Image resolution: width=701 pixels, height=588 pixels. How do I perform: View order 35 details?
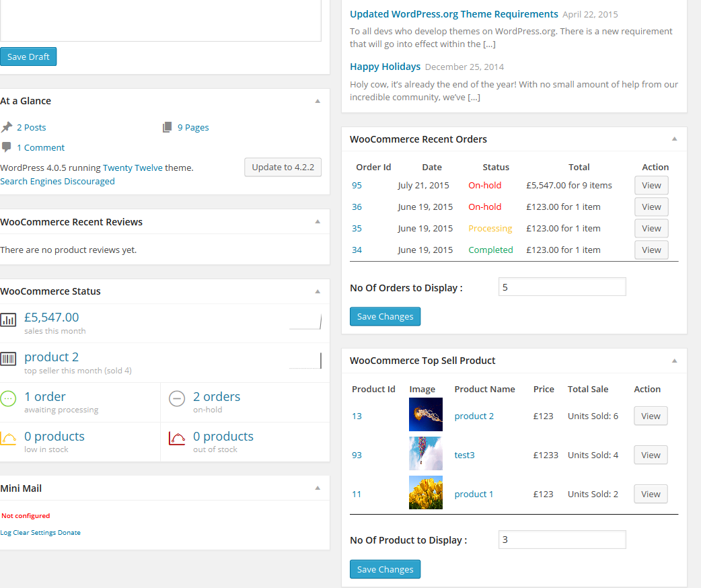click(x=651, y=229)
